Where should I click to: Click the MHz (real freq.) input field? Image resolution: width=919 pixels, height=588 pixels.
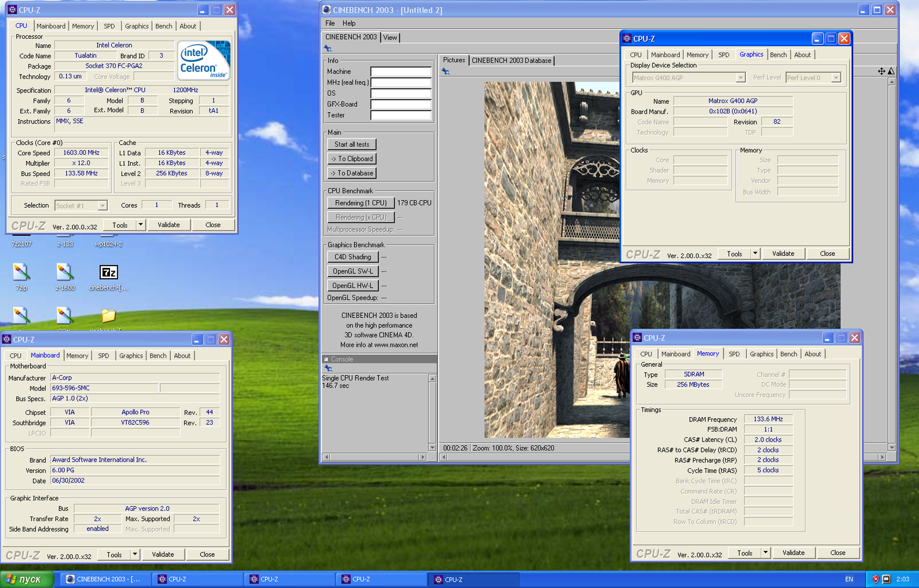click(x=401, y=82)
